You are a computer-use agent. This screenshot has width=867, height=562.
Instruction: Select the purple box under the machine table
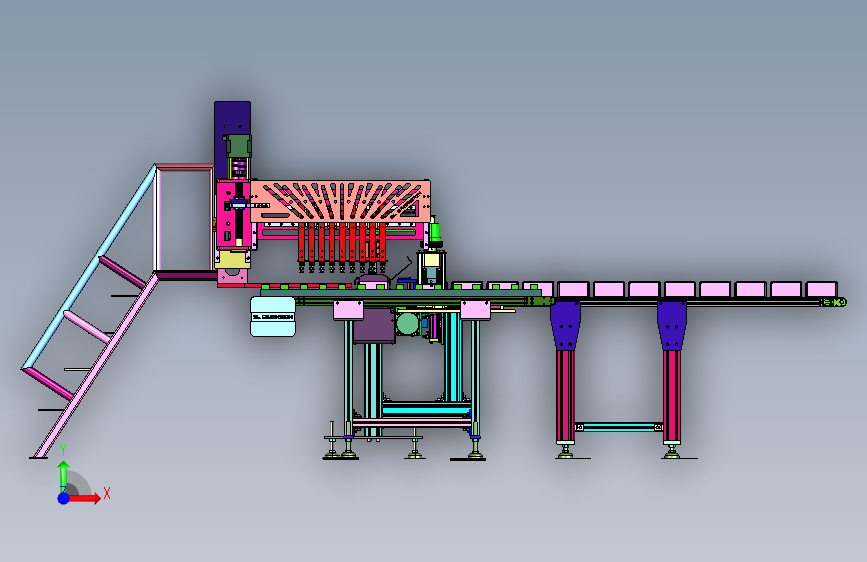coord(374,326)
